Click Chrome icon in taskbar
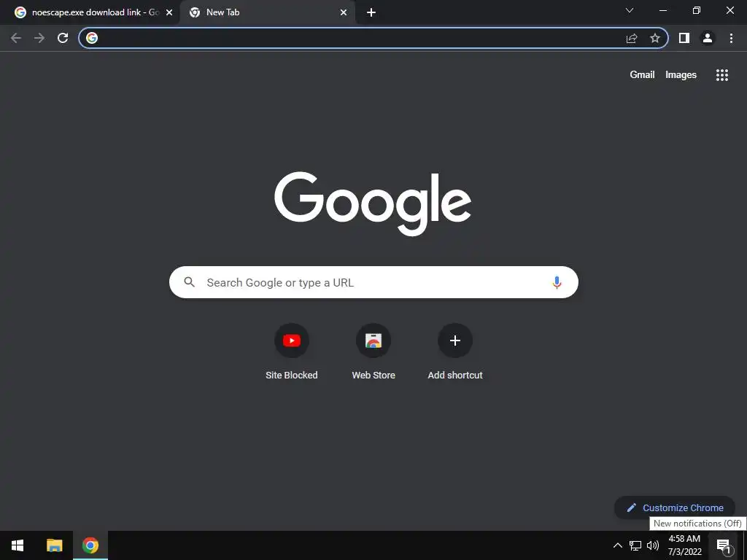 [90, 545]
